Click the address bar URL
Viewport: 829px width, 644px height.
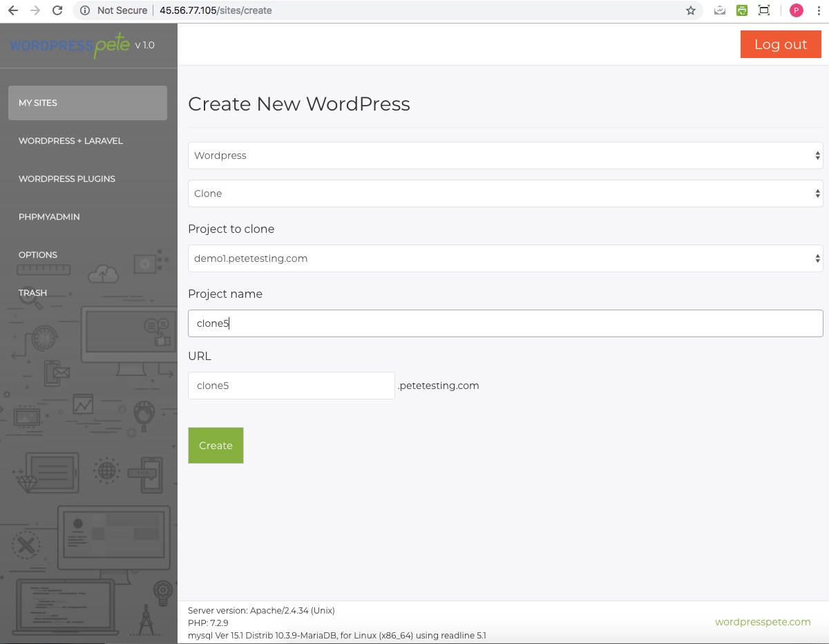coord(216,10)
